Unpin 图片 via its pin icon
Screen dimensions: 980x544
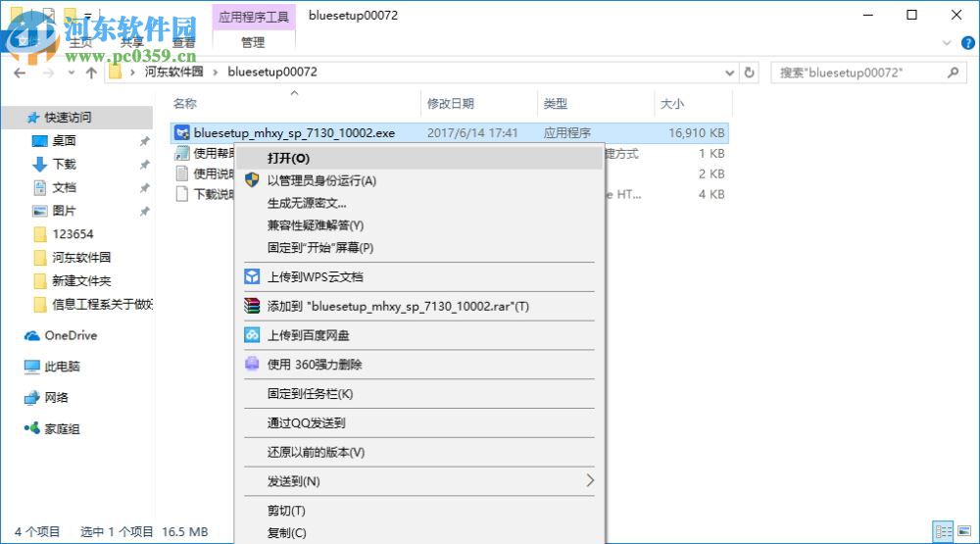(144, 212)
